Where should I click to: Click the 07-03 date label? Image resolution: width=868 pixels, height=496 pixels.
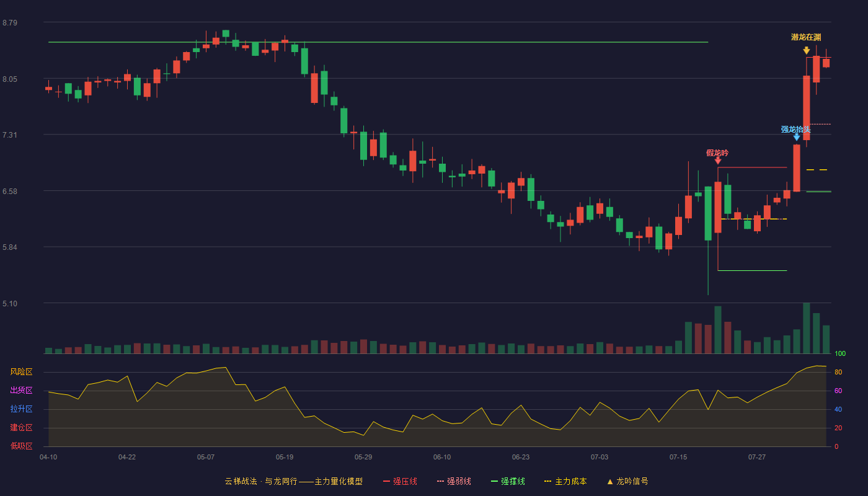(x=600, y=457)
